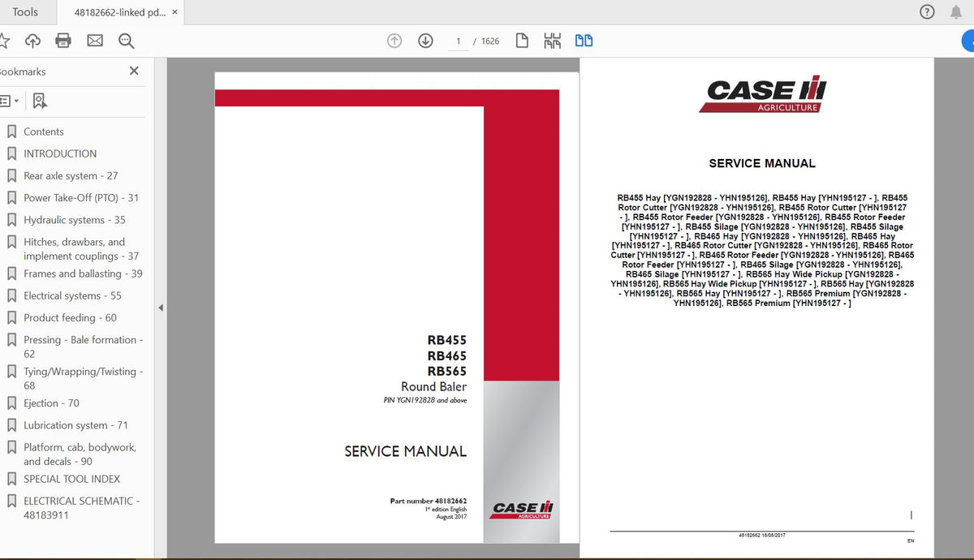Click the find current bookmark icon
The height and width of the screenshot is (560, 974).
(x=40, y=101)
